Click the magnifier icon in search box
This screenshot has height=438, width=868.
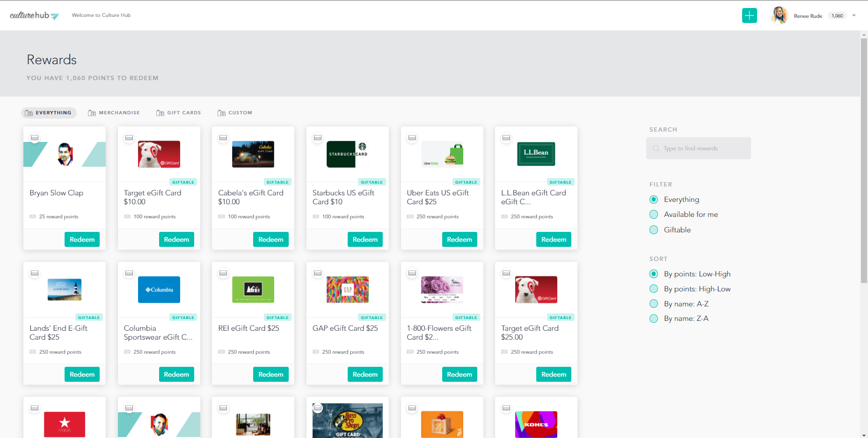[x=656, y=148]
